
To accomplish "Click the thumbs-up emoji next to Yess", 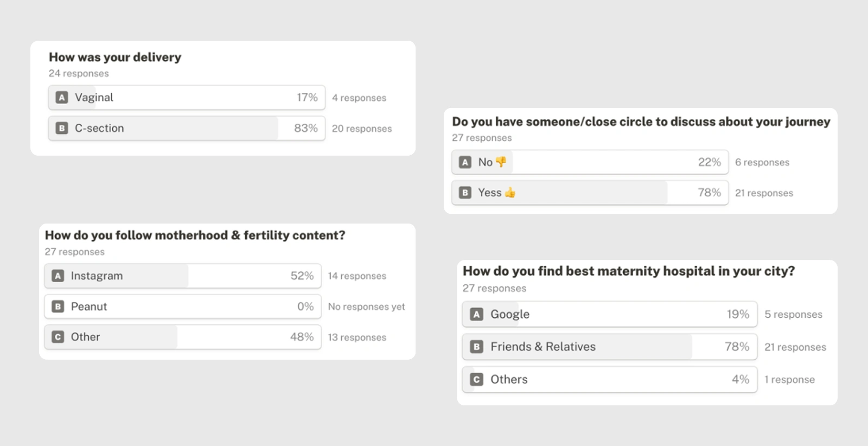I will click(510, 193).
